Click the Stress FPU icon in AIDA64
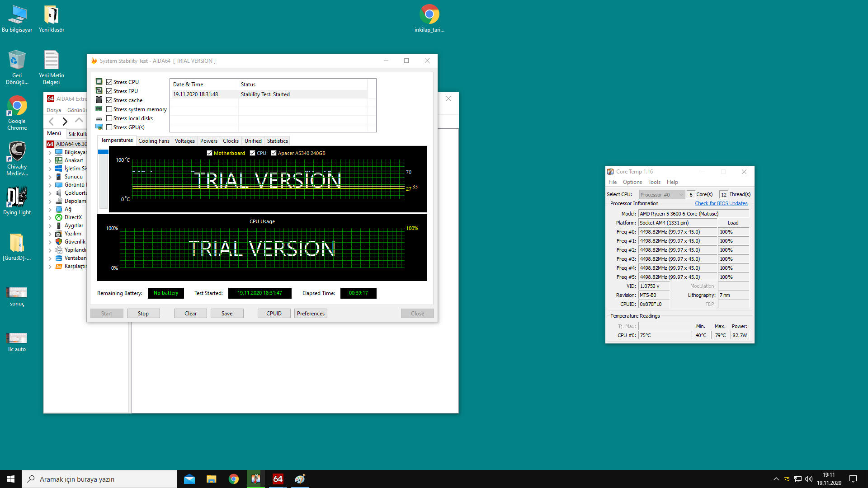 click(x=99, y=91)
